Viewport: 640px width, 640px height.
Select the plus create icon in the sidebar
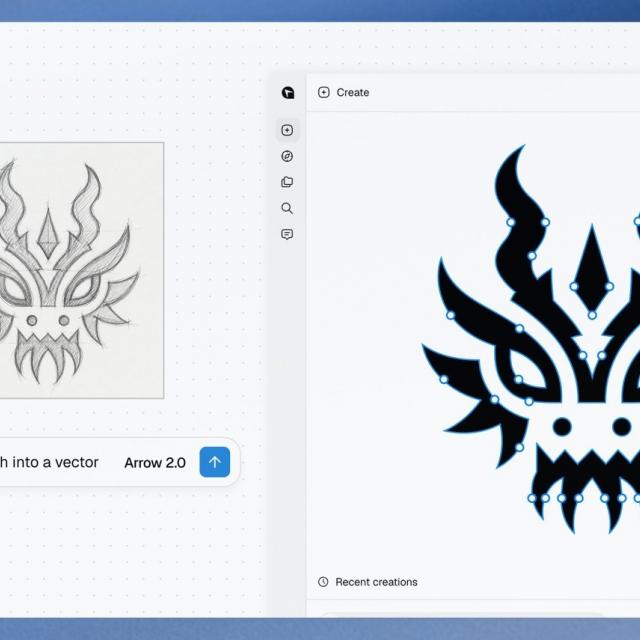click(x=287, y=130)
